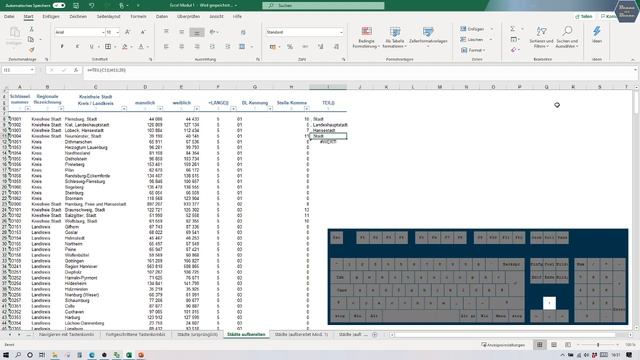The width and height of the screenshot is (640, 360).
Task: Click the merge and center icon
Action: (x=242, y=47)
